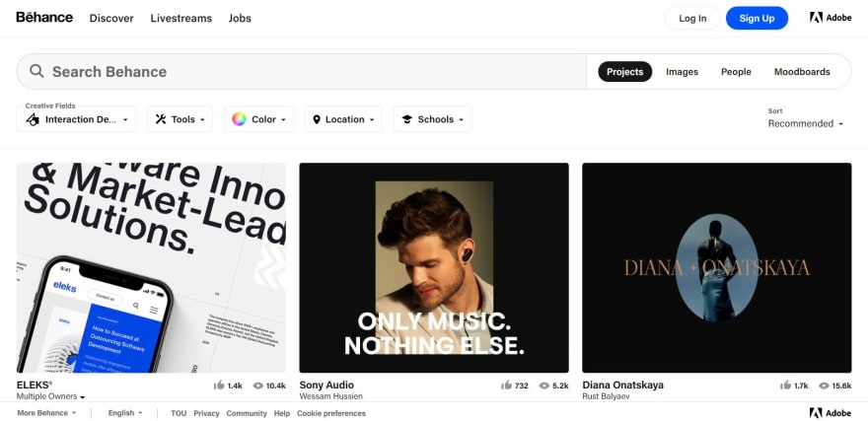868x421 pixels.
Task: Switch to the Moodboards search tab
Action: pos(802,71)
